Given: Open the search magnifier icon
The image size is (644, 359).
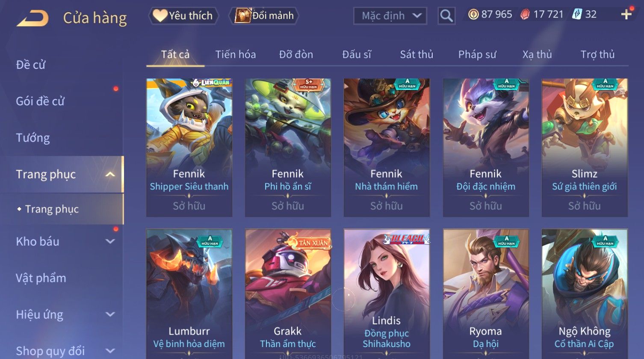Looking at the screenshot, I should click(x=446, y=16).
